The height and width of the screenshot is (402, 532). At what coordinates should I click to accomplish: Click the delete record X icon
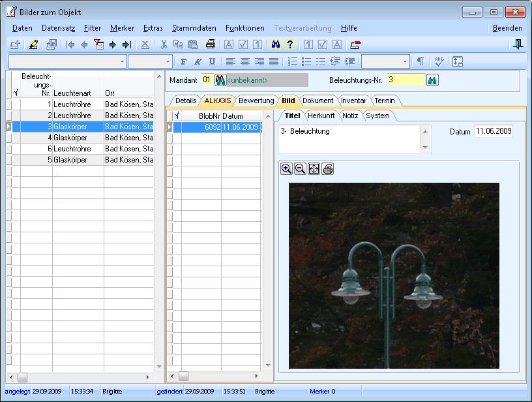[x=145, y=44]
